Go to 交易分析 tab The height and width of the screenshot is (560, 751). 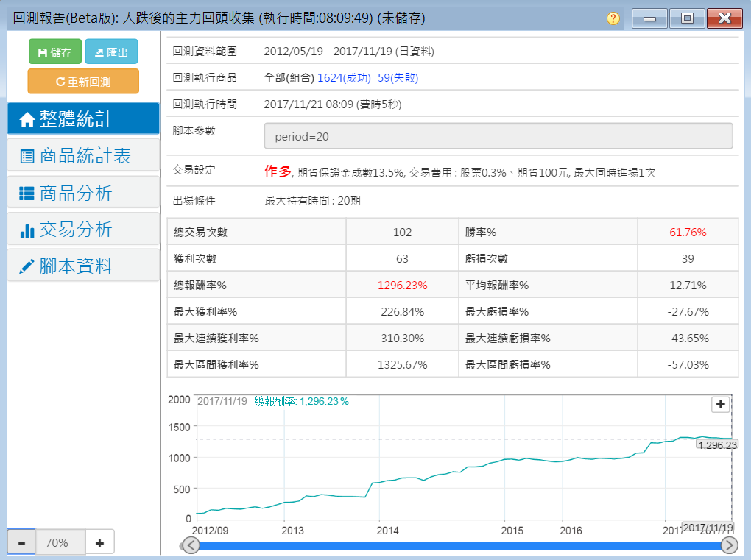(83, 230)
